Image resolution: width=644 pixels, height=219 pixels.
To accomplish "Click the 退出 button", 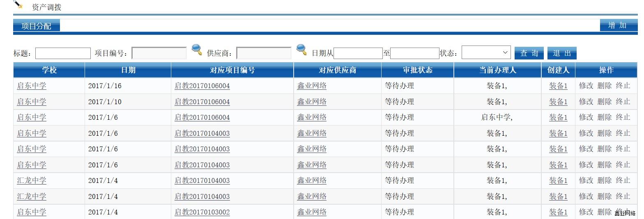I will (561, 53).
